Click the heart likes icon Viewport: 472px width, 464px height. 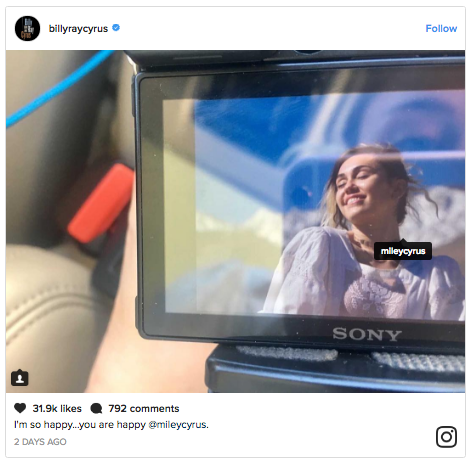[x=20, y=408]
